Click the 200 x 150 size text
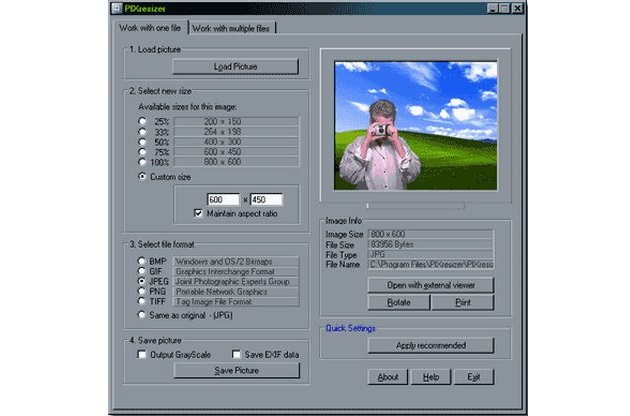Screen dimensions: 630x416 coord(223,121)
